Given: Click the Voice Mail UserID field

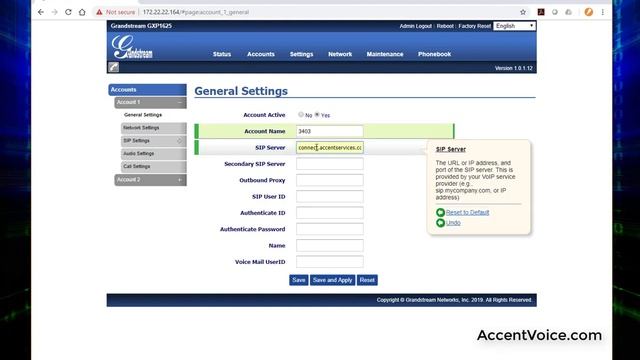Looking at the screenshot, I should pyautogui.click(x=329, y=262).
